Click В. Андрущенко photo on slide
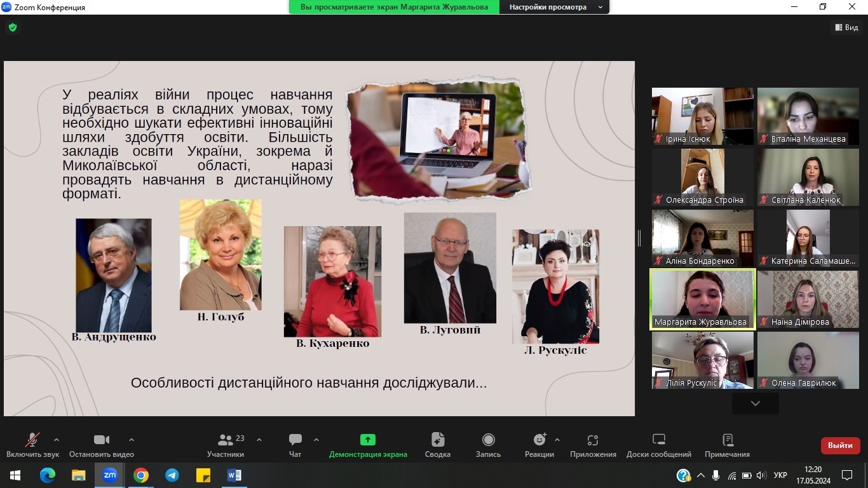This screenshot has height=488, width=868. (x=114, y=275)
